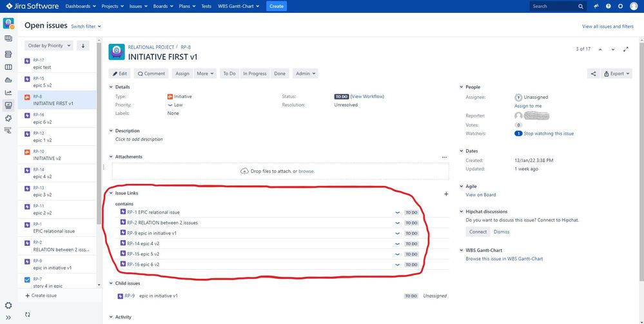The height and width of the screenshot is (324, 644).
Task: Open project settings gear at sidebar bottom
Action: [x=8, y=305]
